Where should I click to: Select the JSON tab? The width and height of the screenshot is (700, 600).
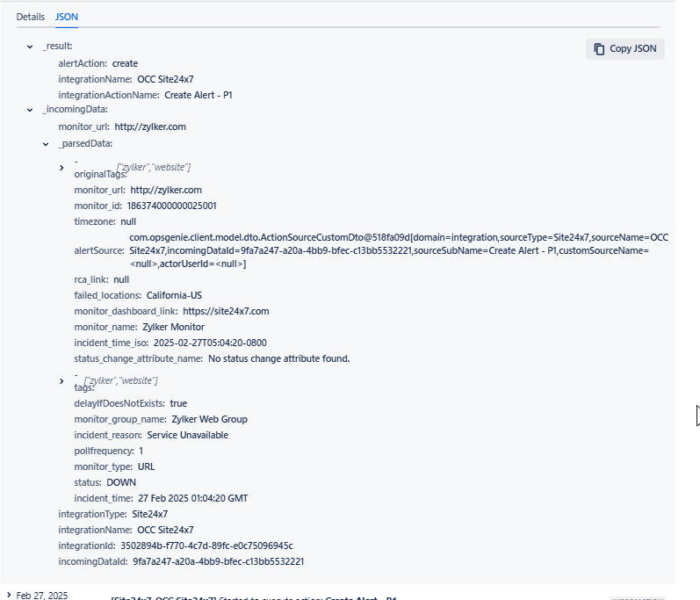pyautogui.click(x=67, y=17)
